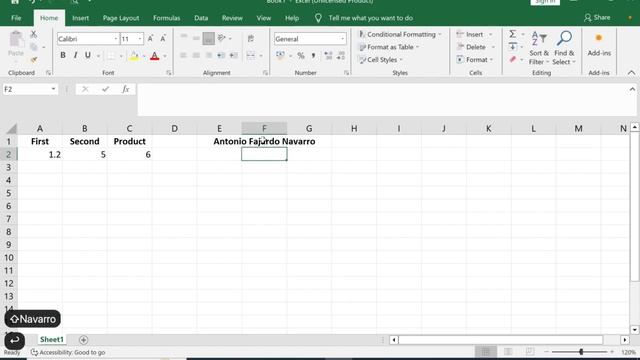Viewport: 640px width, 360px height.
Task: Toggle Bold formatting
Action: [x=63, y=56]
